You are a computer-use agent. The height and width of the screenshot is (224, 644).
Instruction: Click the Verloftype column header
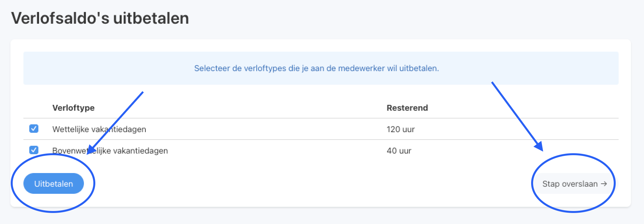coord(74,108)
